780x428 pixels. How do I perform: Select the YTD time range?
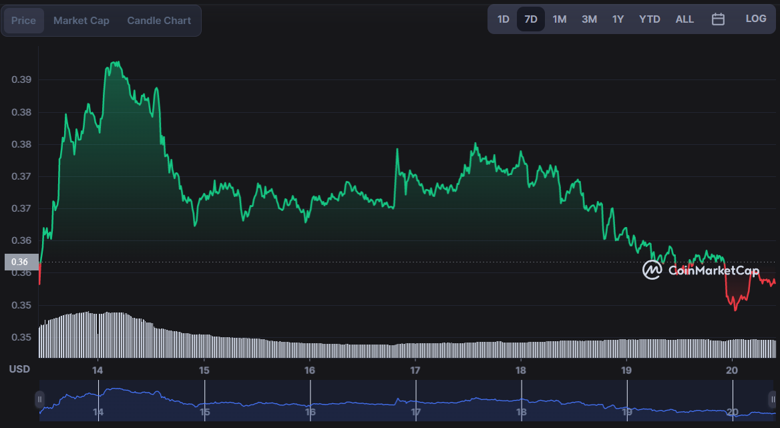649,19
